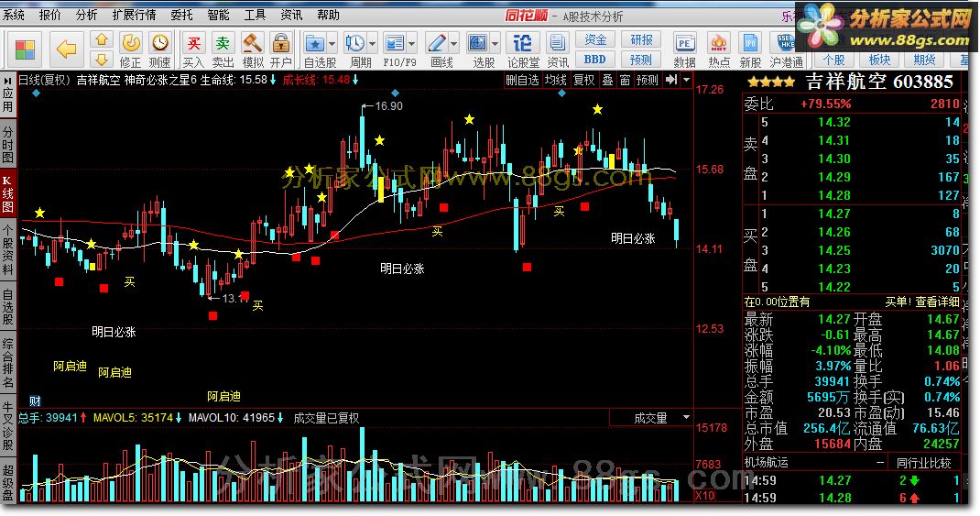Click the 删自选 button
The height and width of the screenshot is (516, 980).
522,80
